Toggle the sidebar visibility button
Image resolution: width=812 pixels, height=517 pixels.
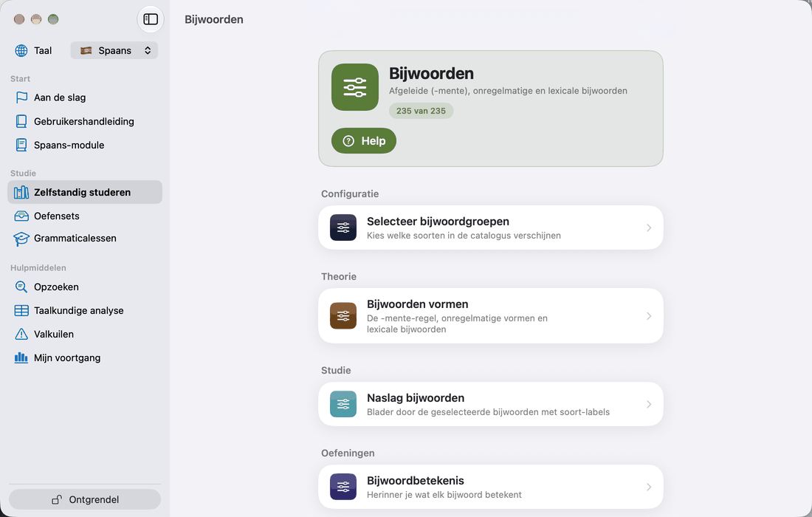click(x=151, y=19)
